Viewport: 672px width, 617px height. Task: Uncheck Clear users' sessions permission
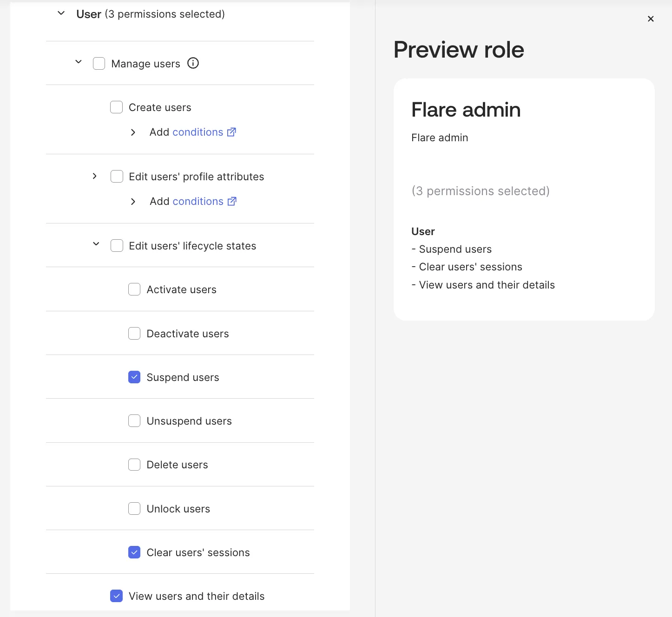coord(134,552)
